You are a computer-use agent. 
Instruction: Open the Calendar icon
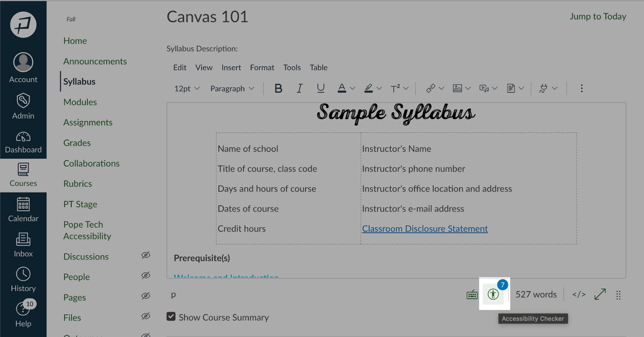pos(23,204)
